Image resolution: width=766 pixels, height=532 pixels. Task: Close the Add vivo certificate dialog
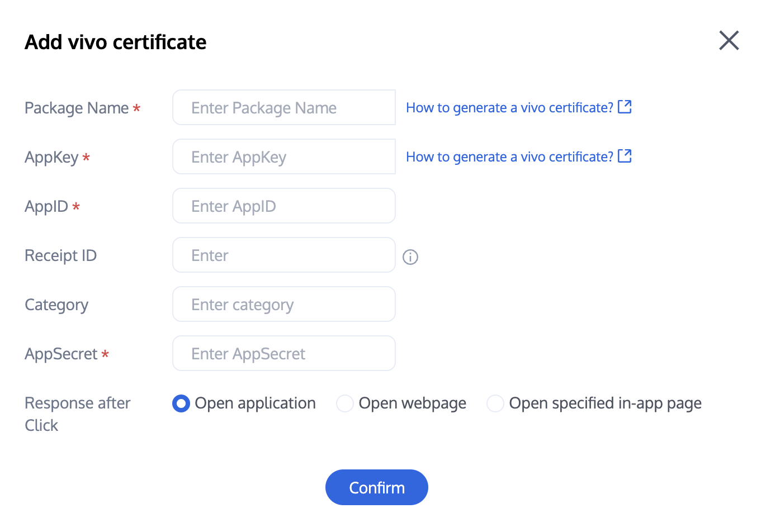tap(729, 41)
